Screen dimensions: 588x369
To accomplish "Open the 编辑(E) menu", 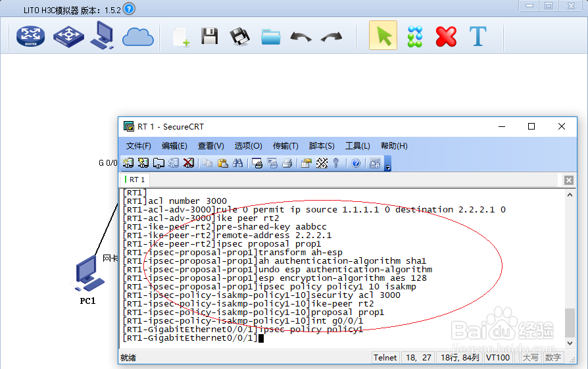I will (x=174, y=146).
